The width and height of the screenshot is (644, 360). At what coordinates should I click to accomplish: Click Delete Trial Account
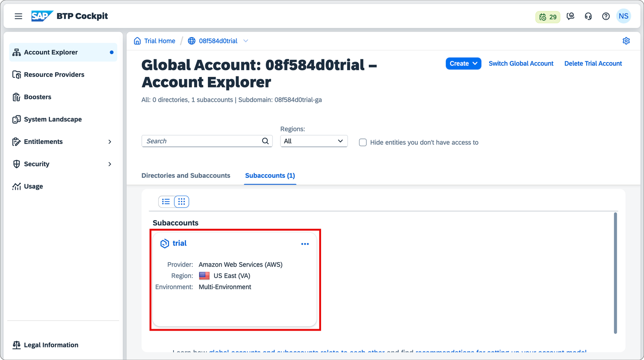pos(593,63)
